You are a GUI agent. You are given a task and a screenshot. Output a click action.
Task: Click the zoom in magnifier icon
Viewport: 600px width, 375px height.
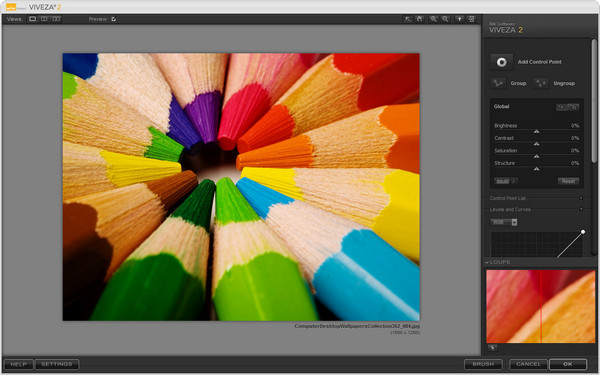[434, 19]
